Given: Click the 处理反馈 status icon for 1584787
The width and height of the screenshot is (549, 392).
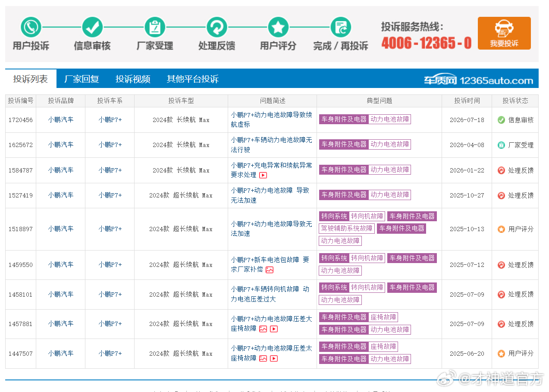Looking at the screenshot, I should pos(501,170).
